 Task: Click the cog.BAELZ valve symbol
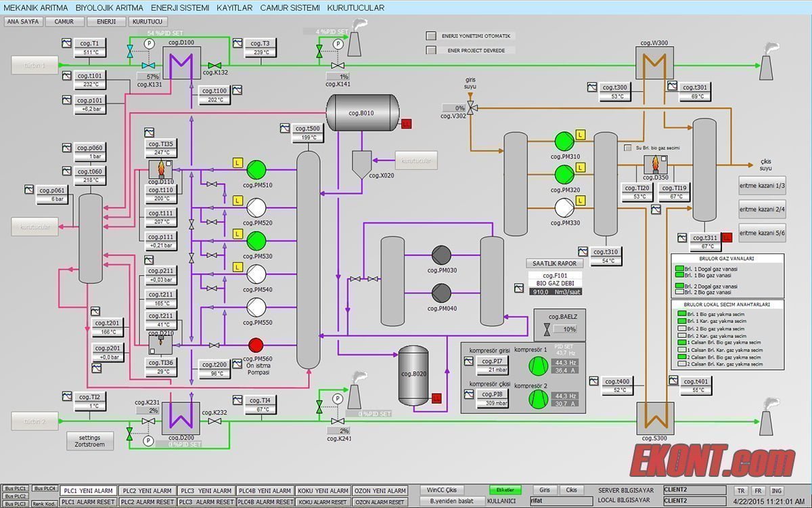545,329
